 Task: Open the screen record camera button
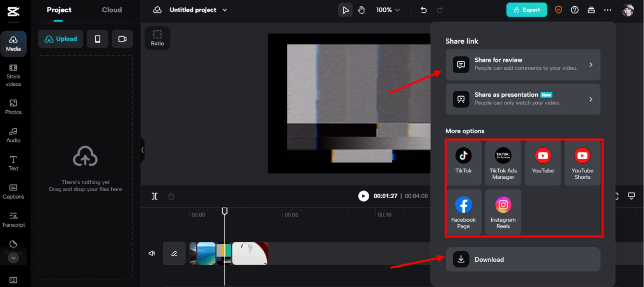[122, 39]
